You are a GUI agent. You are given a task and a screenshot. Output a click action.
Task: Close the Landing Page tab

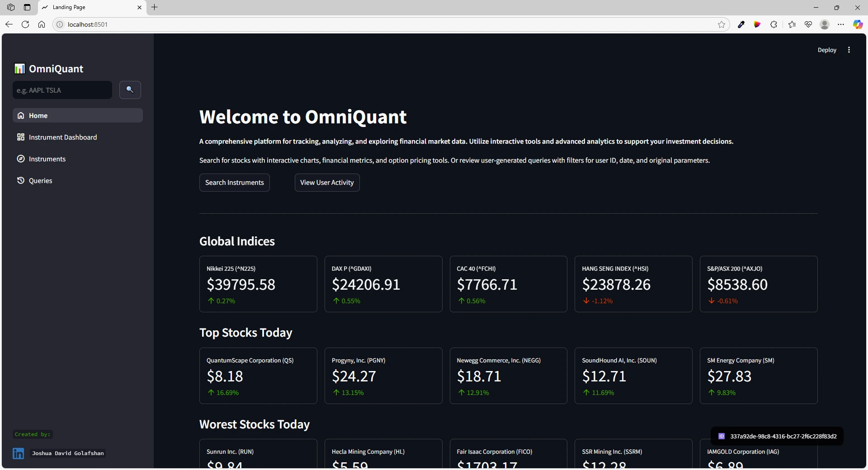[139, 7]
